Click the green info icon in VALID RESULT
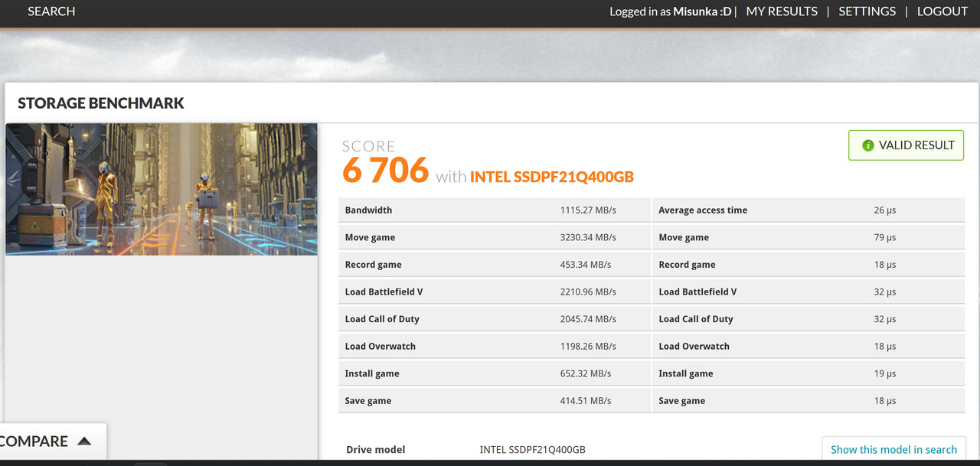980x466 pixels. [x=867, y=145]
